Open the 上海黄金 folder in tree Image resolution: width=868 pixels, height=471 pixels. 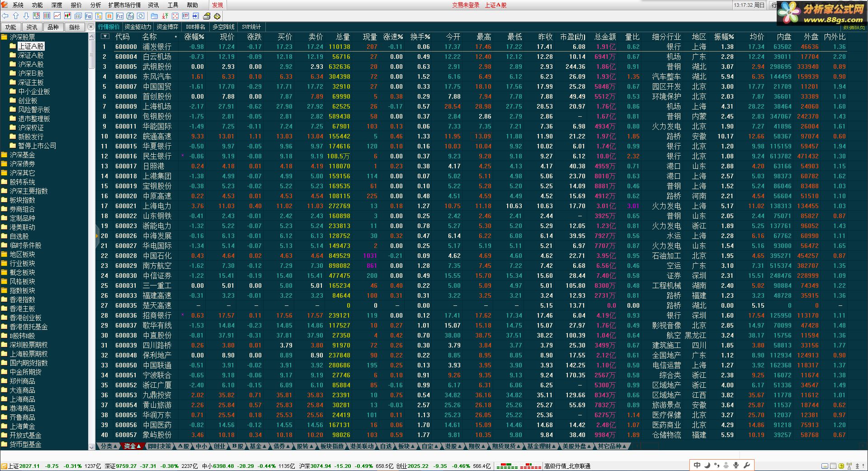(x=22, y=426)
